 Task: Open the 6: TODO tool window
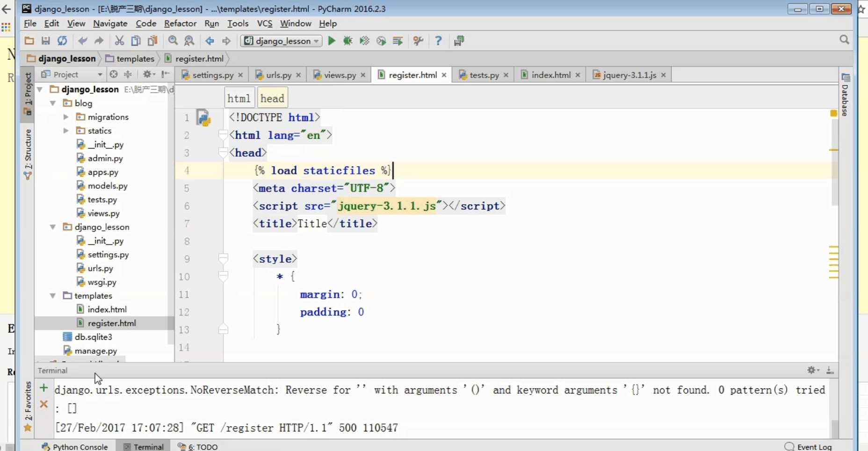pyautogui.click(x=197, y=447)
